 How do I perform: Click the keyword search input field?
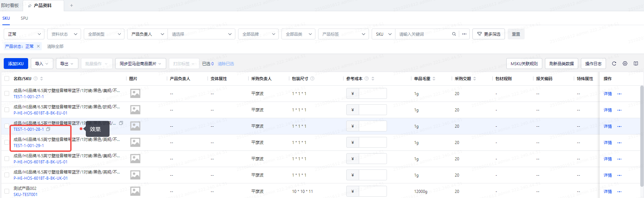424,34
